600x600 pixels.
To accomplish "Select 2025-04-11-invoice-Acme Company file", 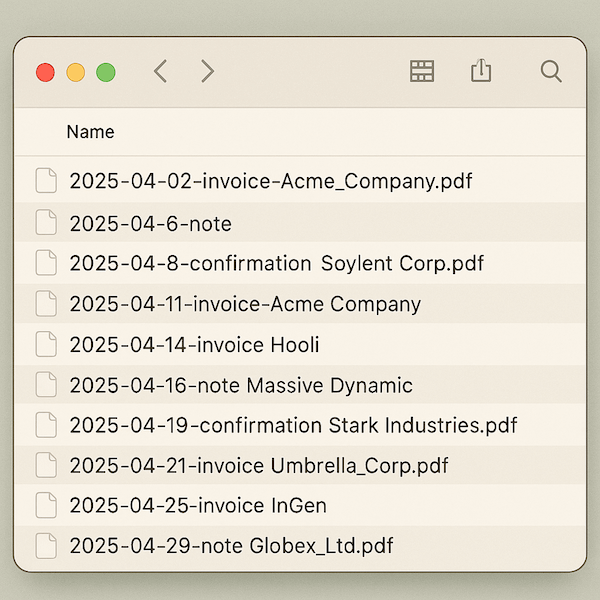I will click(x=245, y=304).
